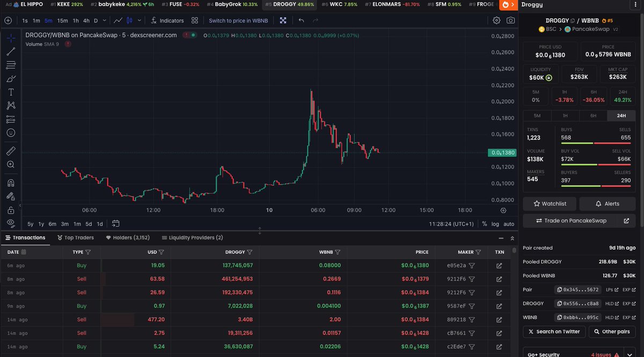
Task: Select the brush drawing tool
Action: [11, 78]
